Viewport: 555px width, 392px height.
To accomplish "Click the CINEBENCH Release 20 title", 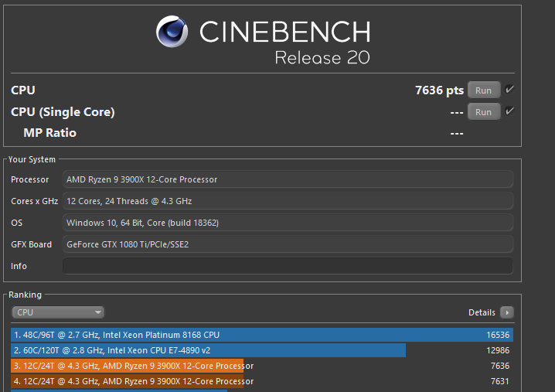I will coord(284,42).
